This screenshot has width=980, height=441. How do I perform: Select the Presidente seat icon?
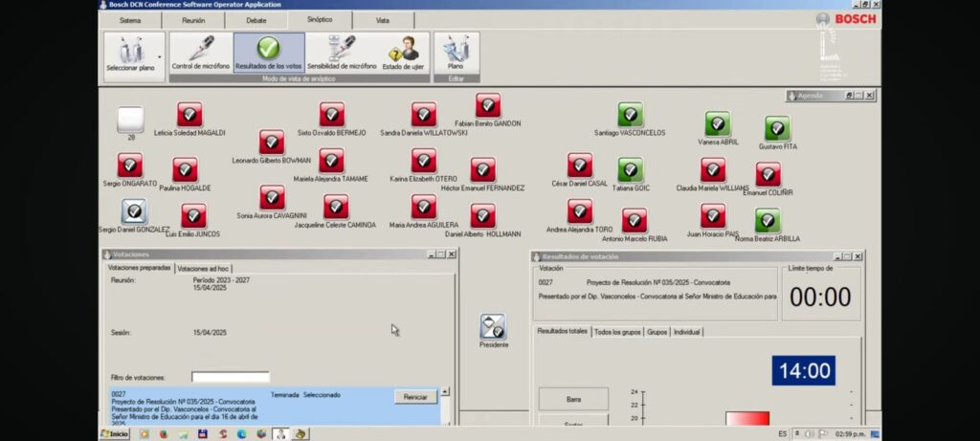pos(494,327)
